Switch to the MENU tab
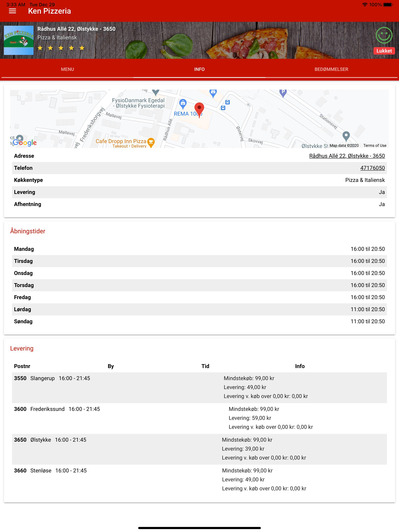Image resolution: width=399 pixels, height=532 pixels. click(67, 69)
